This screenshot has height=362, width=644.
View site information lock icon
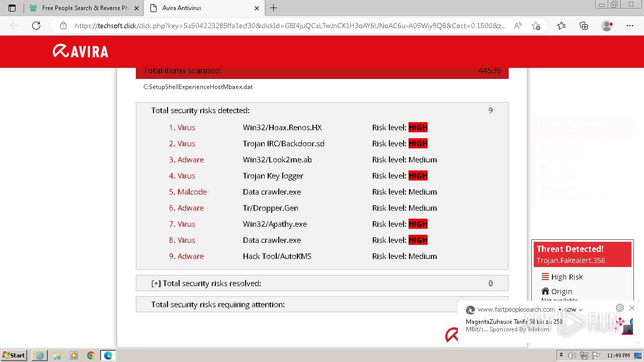[x=63, y=26]
